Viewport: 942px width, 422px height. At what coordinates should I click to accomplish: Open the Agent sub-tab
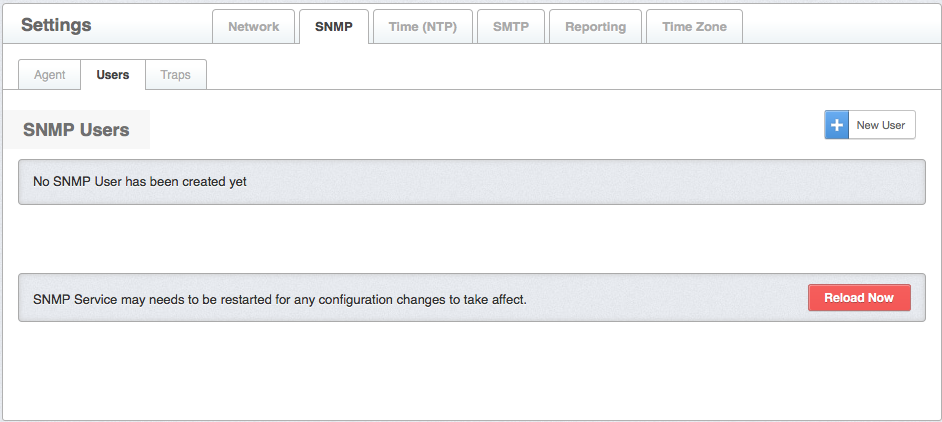50,75
